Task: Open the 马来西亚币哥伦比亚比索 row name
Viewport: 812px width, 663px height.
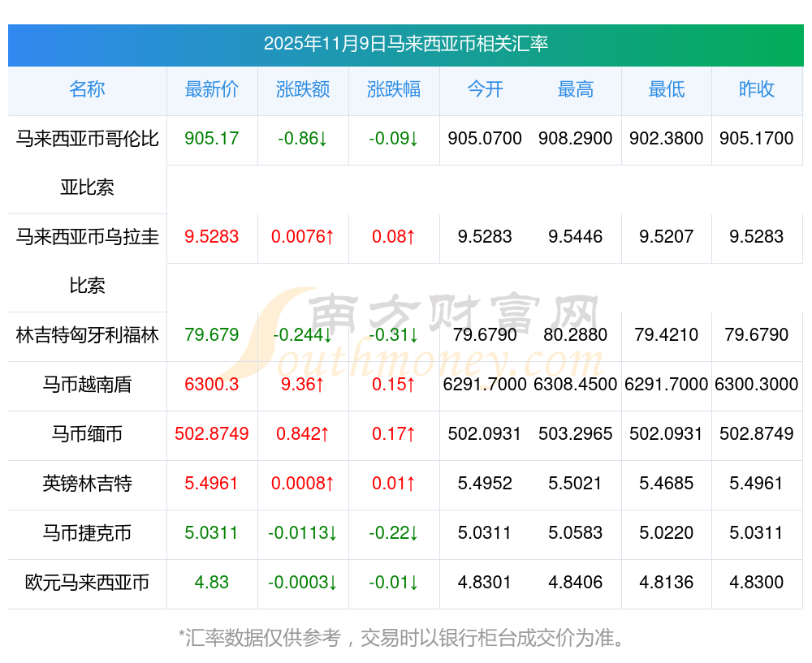Action: tap(87, 163)
